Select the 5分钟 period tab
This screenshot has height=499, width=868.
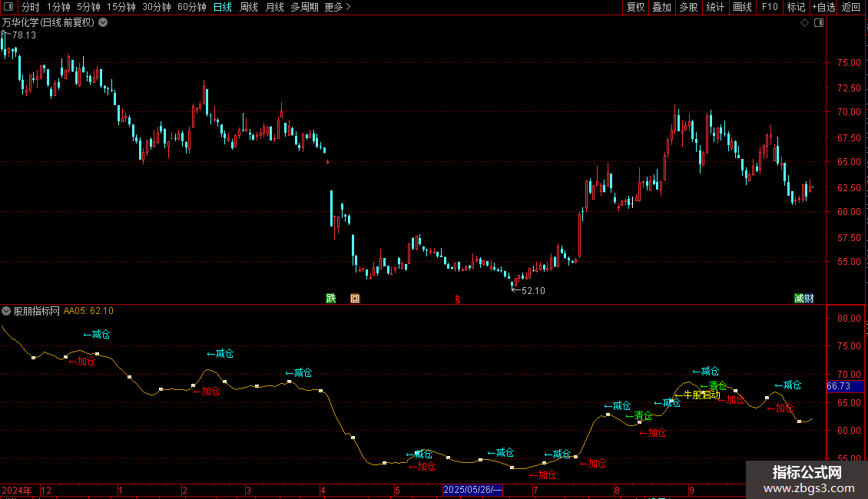click(x=88, y=7)
